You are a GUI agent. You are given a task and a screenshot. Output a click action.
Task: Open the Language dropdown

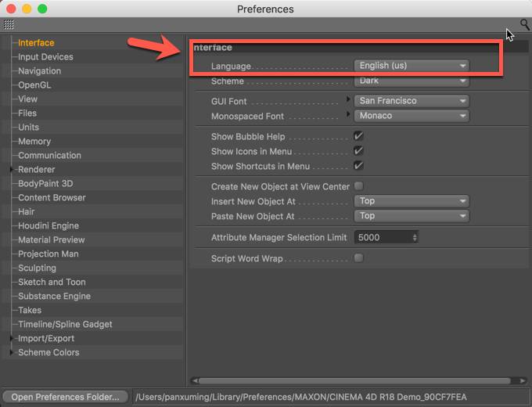click(x=412, y=66)
